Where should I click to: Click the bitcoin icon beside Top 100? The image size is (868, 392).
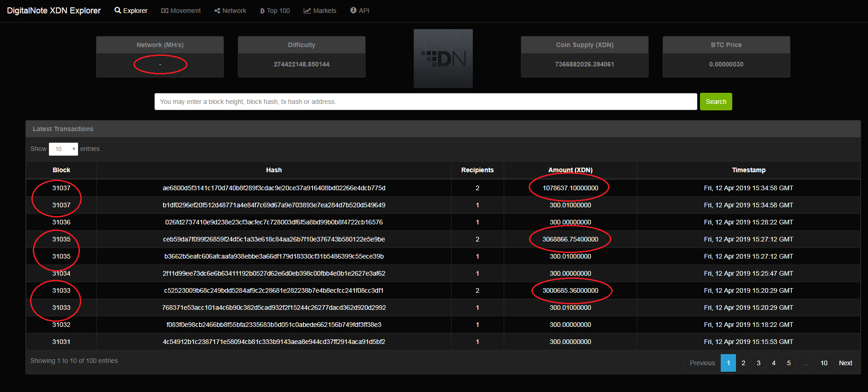(262, 11)
